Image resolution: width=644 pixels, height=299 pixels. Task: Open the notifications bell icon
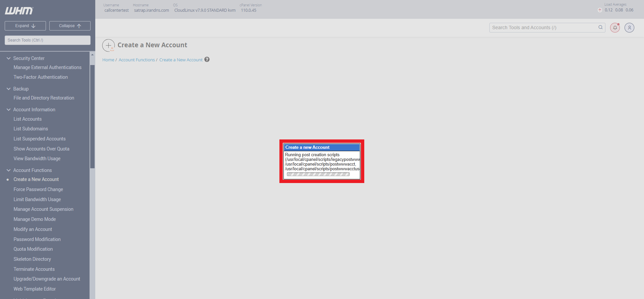(x=615, y=28)
